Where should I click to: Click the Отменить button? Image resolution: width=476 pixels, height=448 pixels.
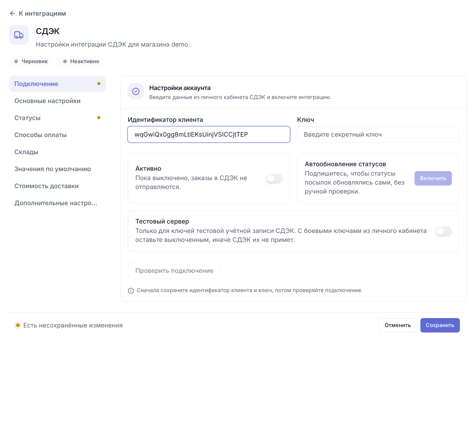tap(398, 325)
